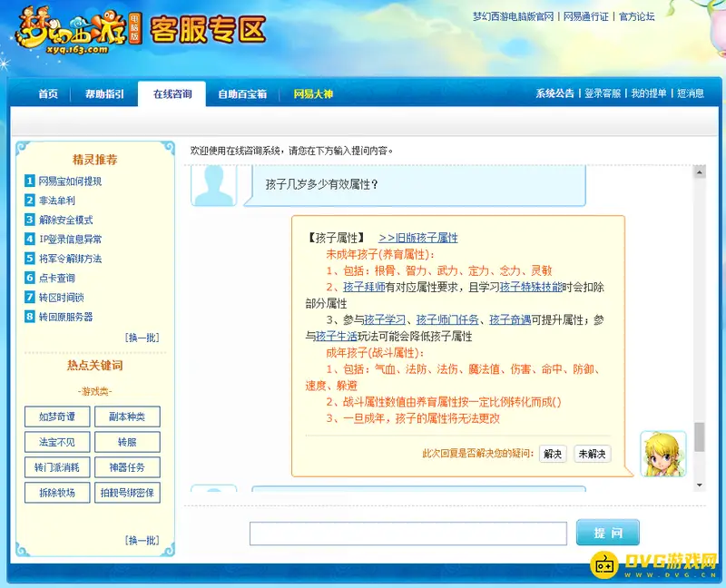
Task: Click the user avatar beside the question
Action: click(214, 185)
